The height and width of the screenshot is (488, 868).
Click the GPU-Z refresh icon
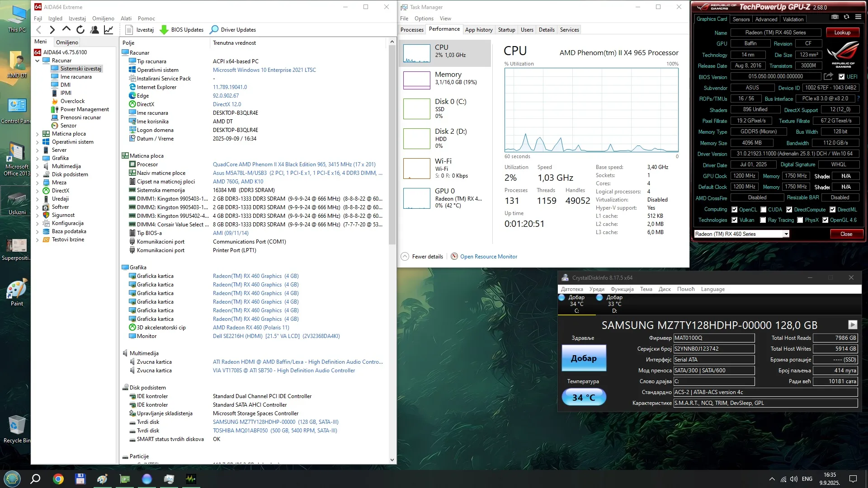[846, 17]
